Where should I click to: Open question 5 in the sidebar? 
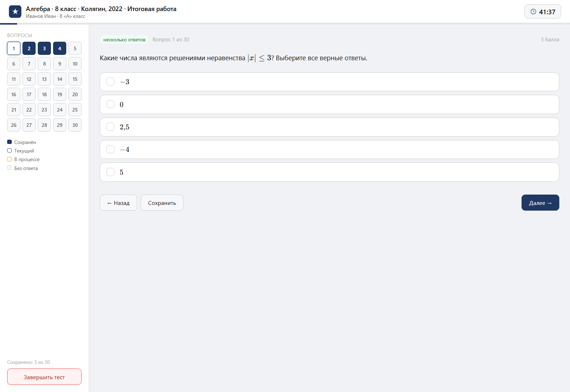click(75, 48)
